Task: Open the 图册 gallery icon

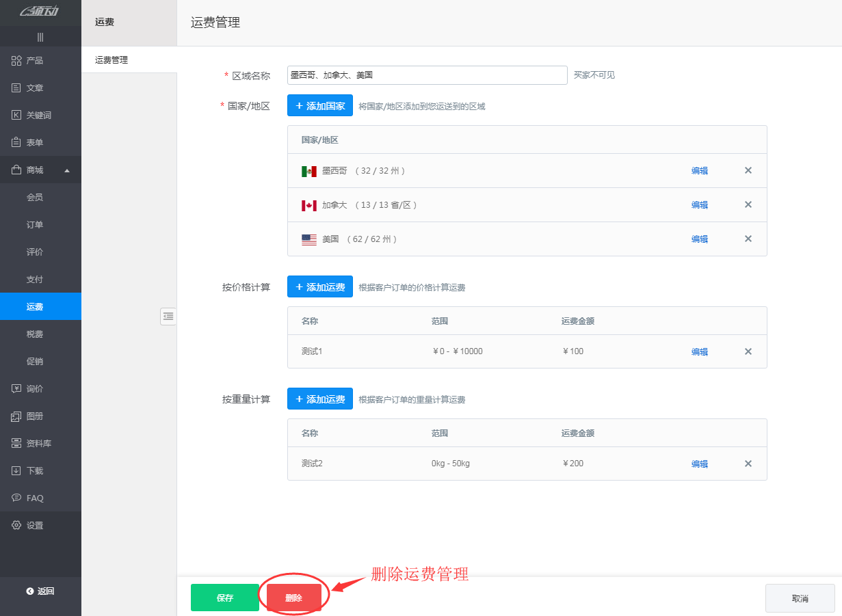Action: point(16,416)
